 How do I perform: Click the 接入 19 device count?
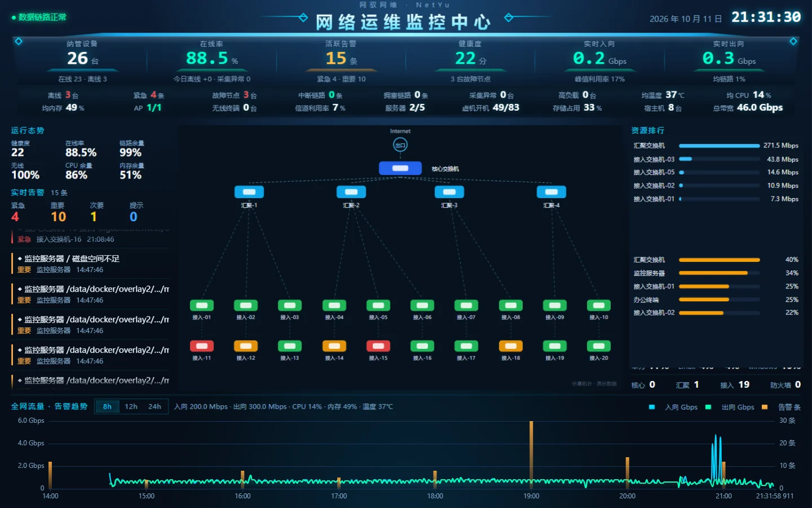pyautogui.click(x=735, y=385)
